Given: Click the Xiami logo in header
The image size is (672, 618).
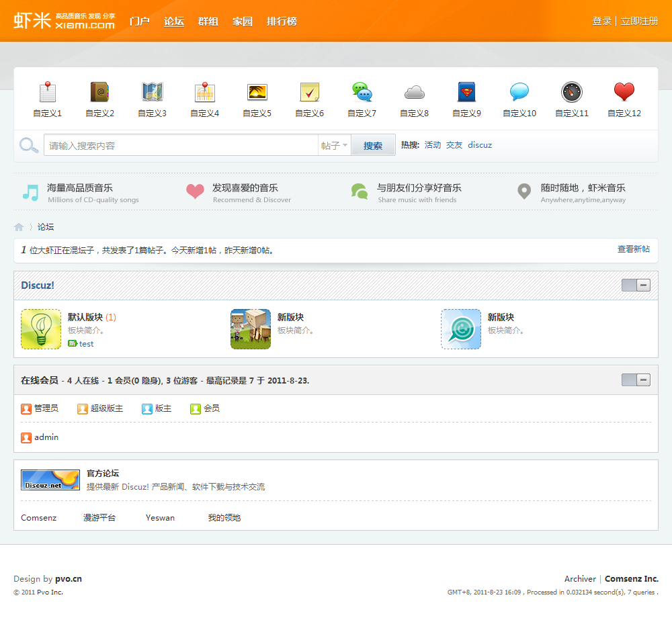Looking at the screenshot, I should click(65, 21).
